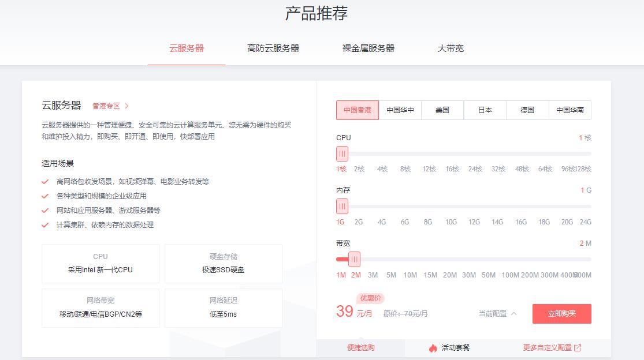Screen dimensions: 644x360
Task: Set CPU to 12核
Action: pos(429,169)
